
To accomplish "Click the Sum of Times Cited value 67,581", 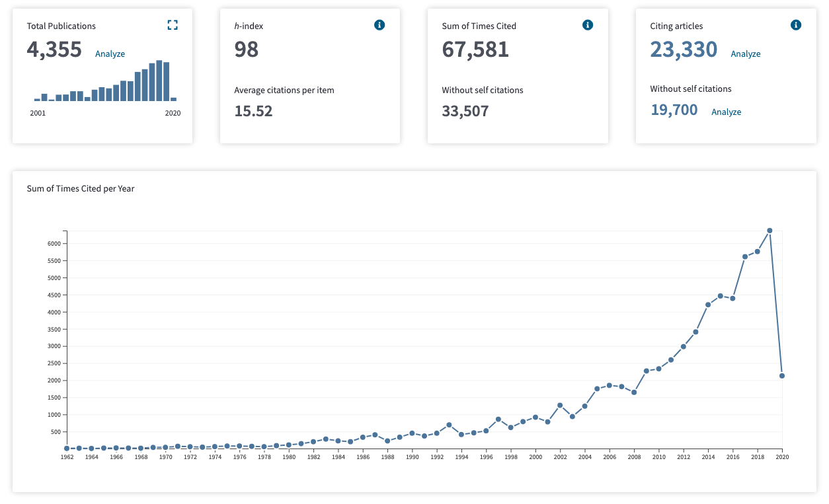I will (x=475, y=50).
